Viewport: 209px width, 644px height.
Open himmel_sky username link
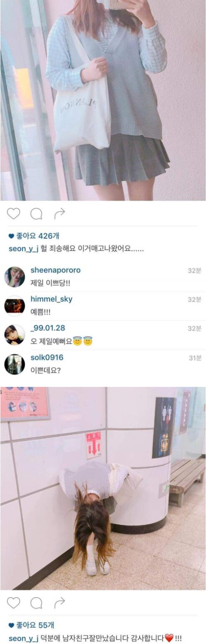coord(51,299)
